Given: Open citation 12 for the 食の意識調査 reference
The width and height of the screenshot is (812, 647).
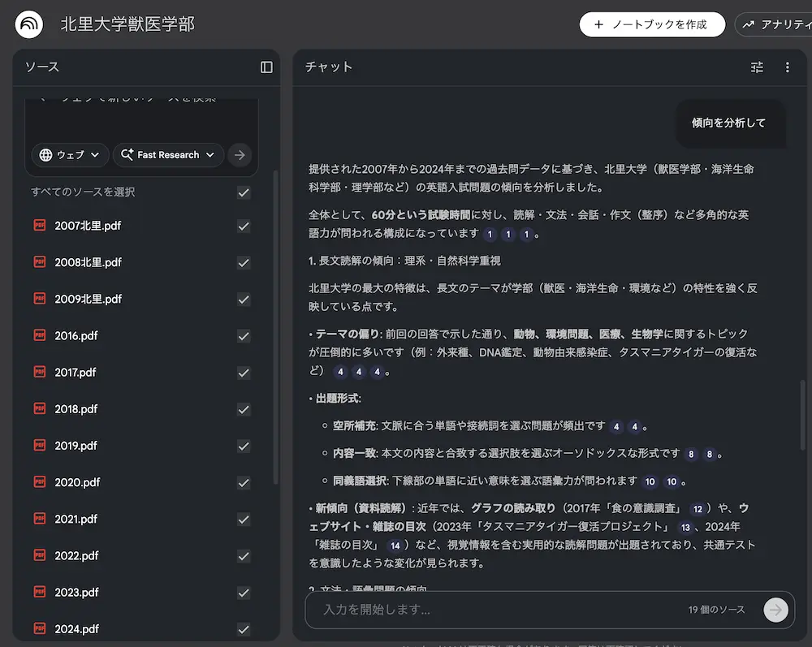Looking at the screenshot, I should [x=698, y=509].
